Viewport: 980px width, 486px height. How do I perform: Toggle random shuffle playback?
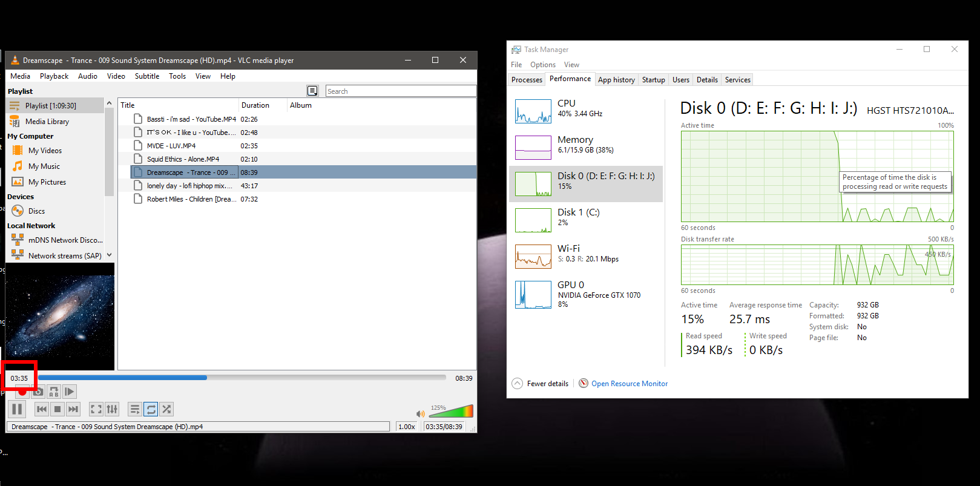tap(166, 409)
